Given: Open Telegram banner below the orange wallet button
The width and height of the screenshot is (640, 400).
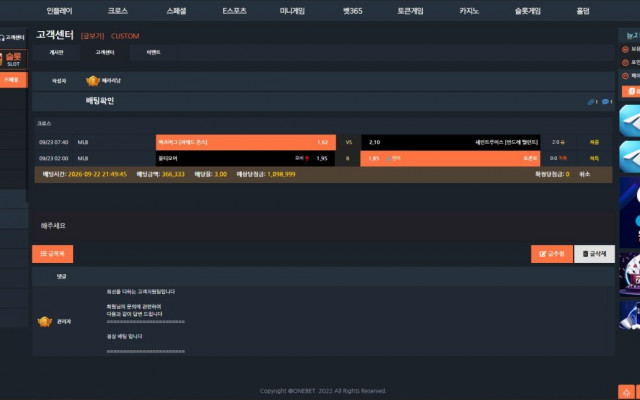Looking at the screenshot, I should pos(629,120).
